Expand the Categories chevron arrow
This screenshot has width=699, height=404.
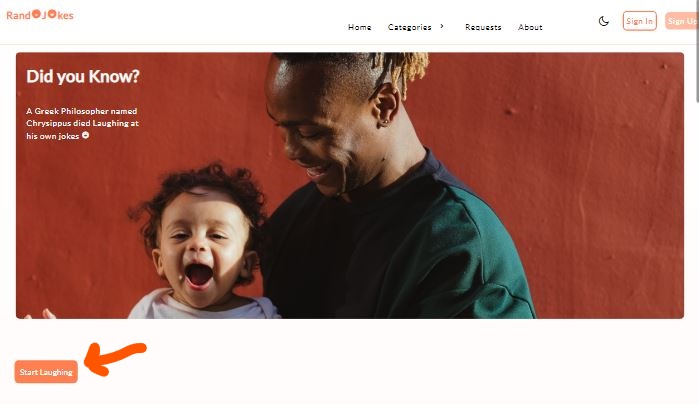(442, 26)
